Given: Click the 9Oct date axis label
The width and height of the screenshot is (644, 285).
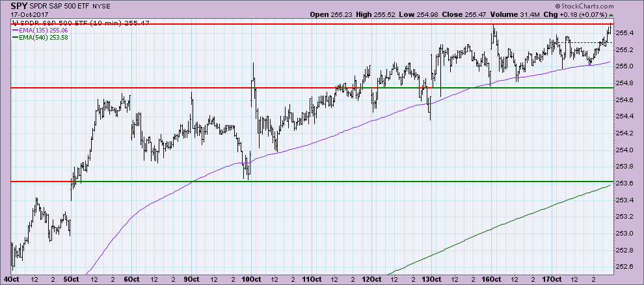Looking at the screenshot, I should point(191,279).
